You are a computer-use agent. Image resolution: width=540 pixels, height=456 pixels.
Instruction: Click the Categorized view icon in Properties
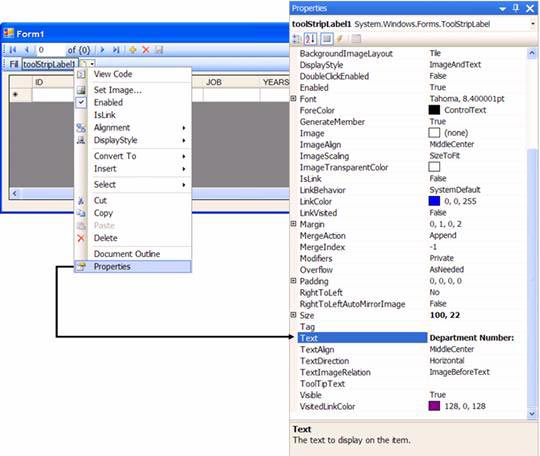pyautogui.click(x=296, y=39)
